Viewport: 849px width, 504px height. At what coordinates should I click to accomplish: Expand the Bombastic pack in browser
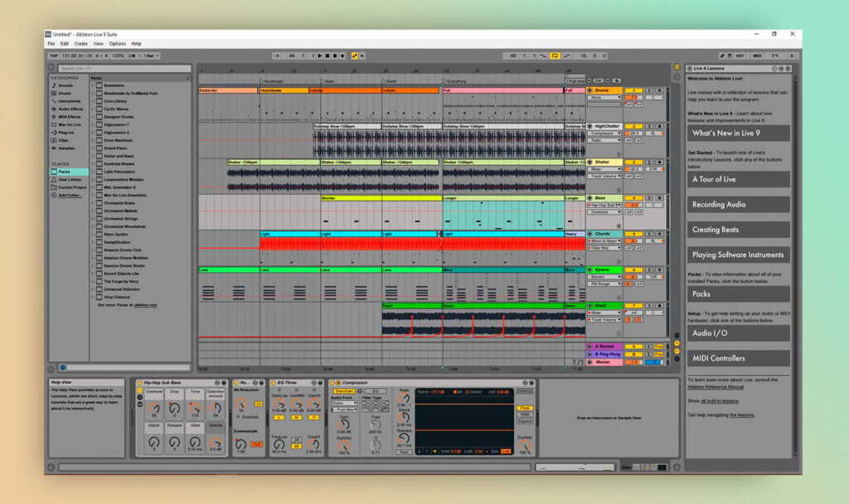(x=93, y=85)
